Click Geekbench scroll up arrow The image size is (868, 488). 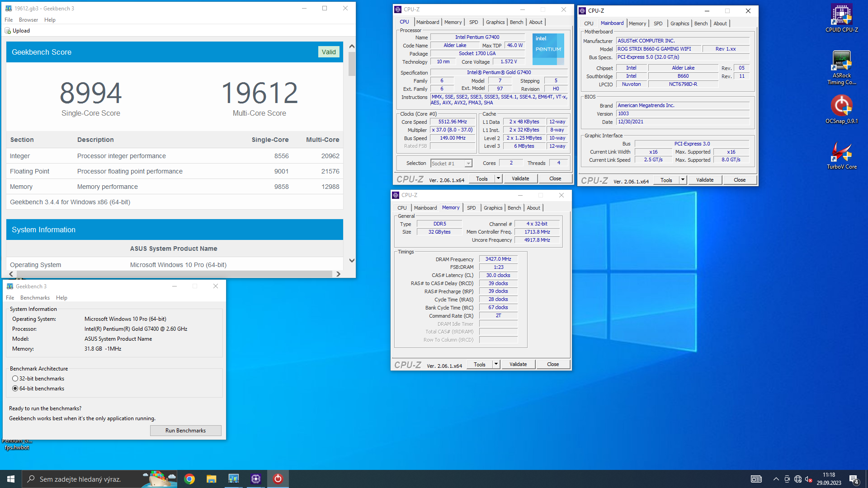click(352, 46)
